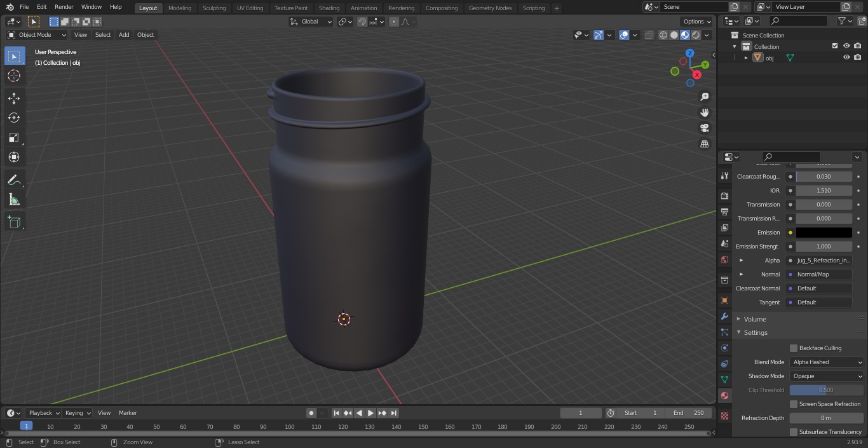Open the Texture properties tab

coord(724,416)
